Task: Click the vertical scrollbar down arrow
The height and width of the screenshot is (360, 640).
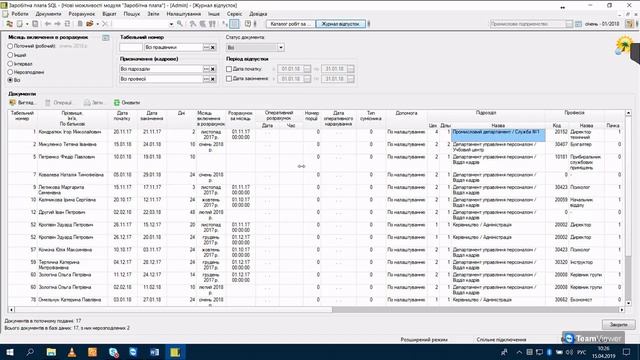Action: (x=628, y=303)
